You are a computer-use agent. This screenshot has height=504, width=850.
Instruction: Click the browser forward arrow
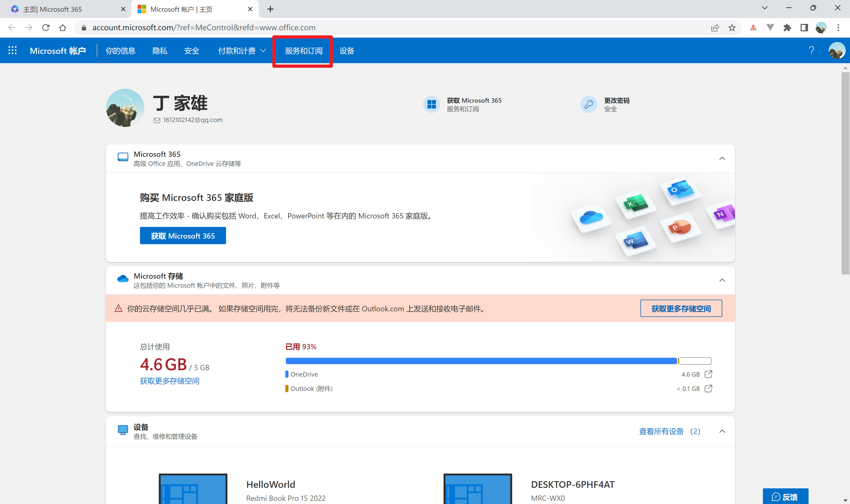point(28,28)
